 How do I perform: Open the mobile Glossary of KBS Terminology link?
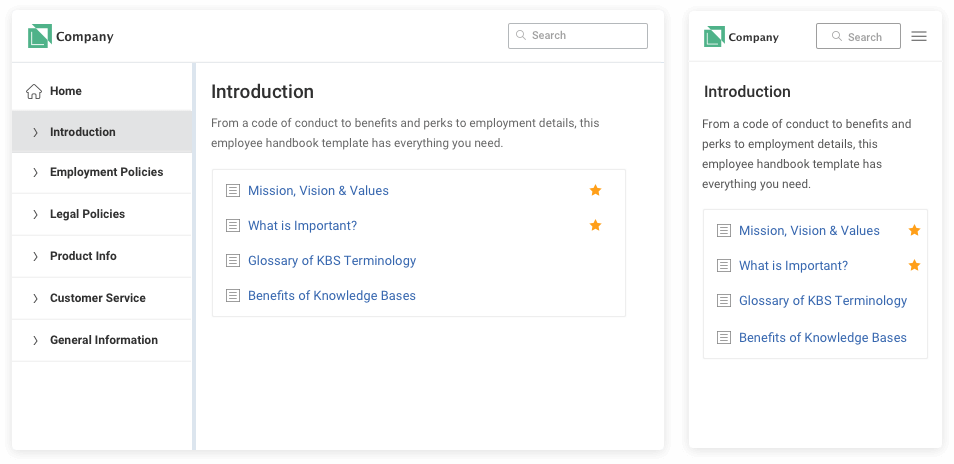click(x=823, y=300)
